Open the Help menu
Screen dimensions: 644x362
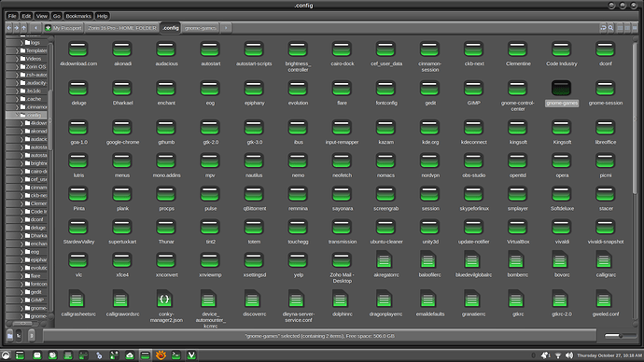[x=102, y=16]
